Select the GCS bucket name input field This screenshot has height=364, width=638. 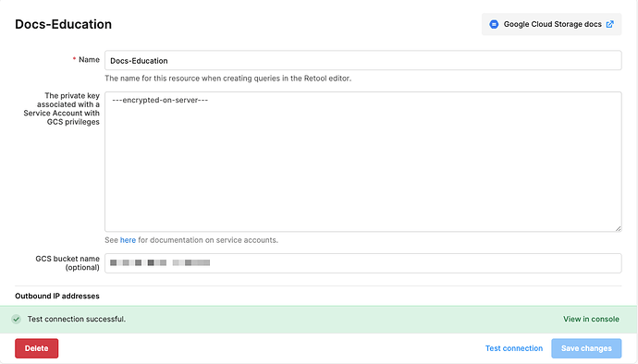(363, 263)
